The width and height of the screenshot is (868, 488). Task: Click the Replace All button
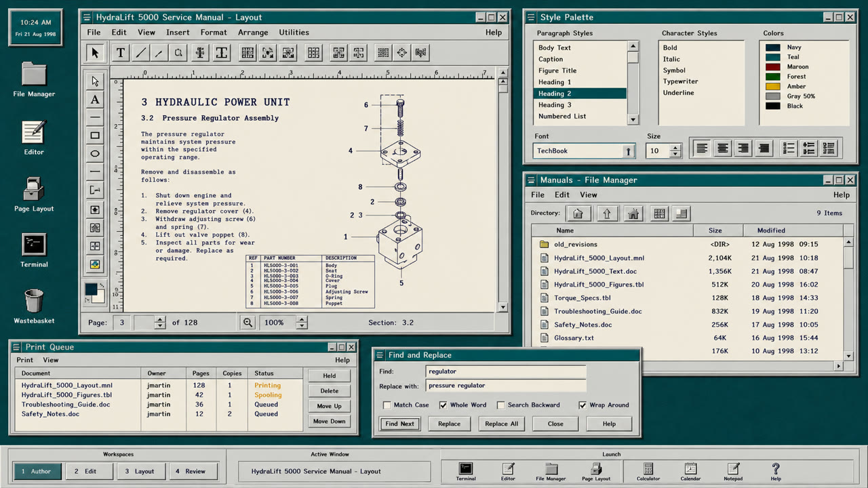pyautogui.click(x=502, y=424)
